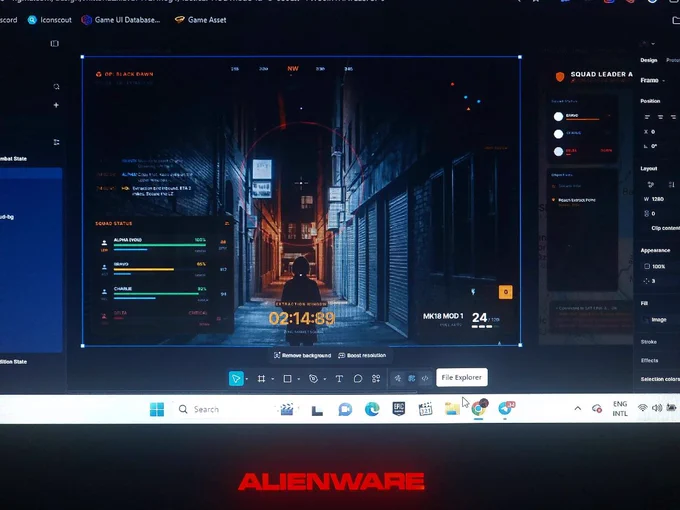Edit the opacity 100% field
The width and height of the screenshot is (680, 510).
pos(659,266)
